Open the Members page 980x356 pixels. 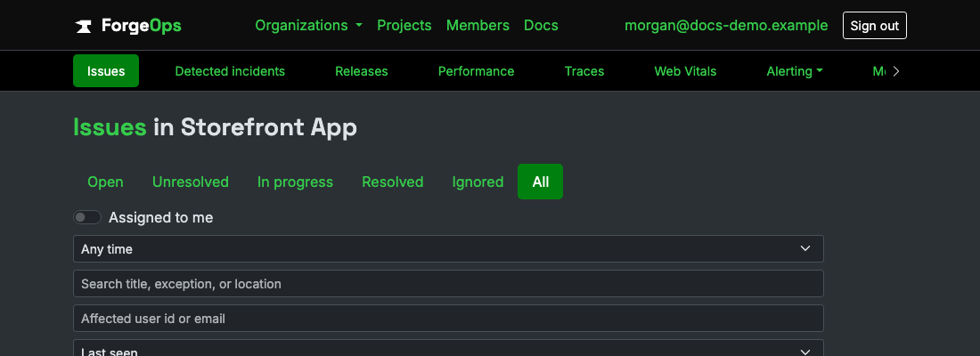pos(478,26)
